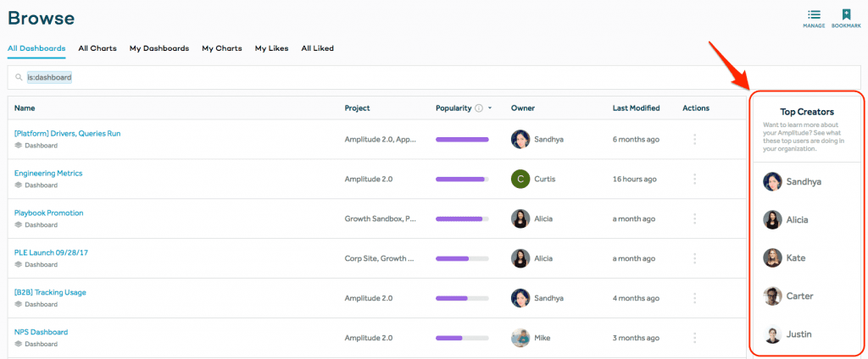Screen dimensions: 868x359
Task: Expand the Popularity sort dropdown arrow
Action: [490, 108]
